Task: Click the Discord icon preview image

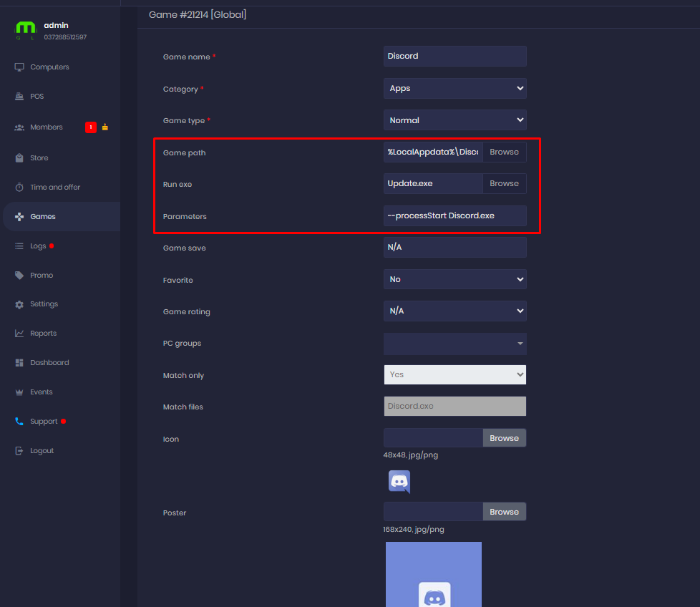Action: (x=399, y=482)
